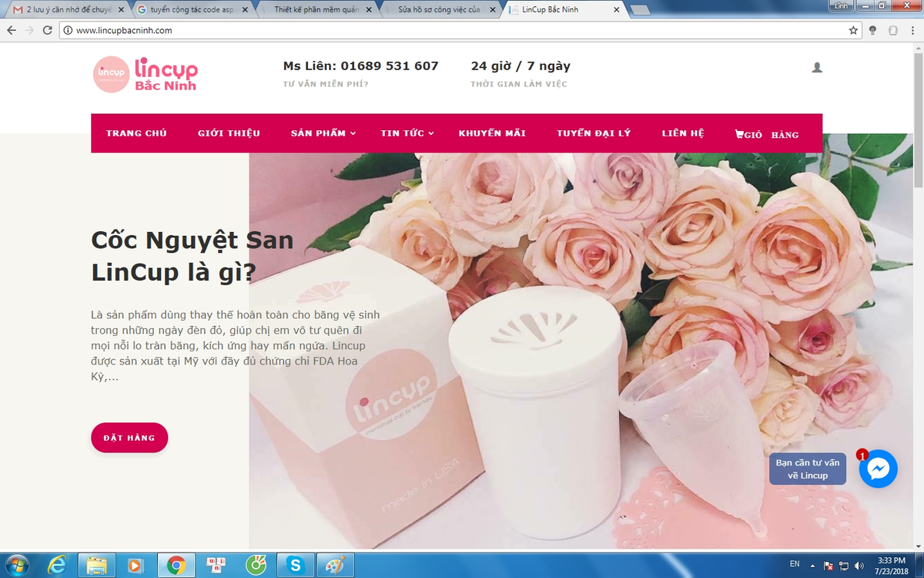Click the volume speaker icon in system tray
This screenshot has height=578, width=924.
pos(859,566)
